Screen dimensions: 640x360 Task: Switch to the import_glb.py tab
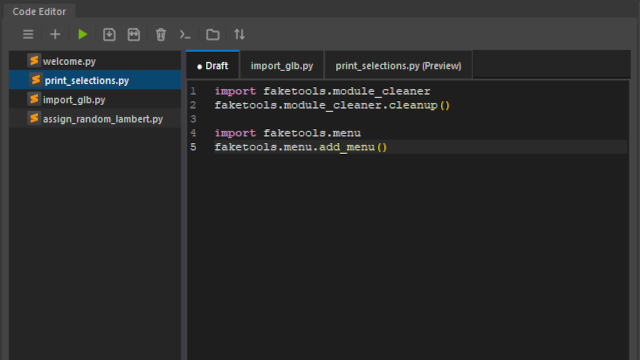pyautogui.click(x=282, y=65)
